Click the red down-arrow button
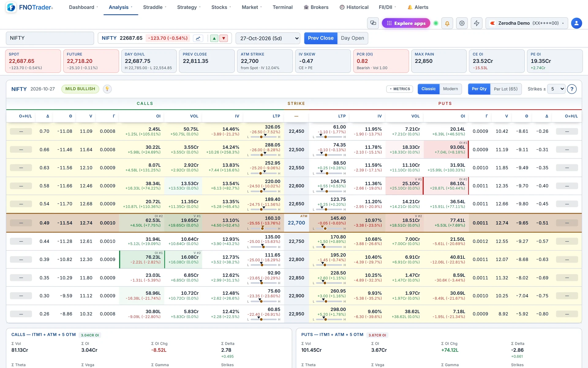588x368 pixels. 224,38
